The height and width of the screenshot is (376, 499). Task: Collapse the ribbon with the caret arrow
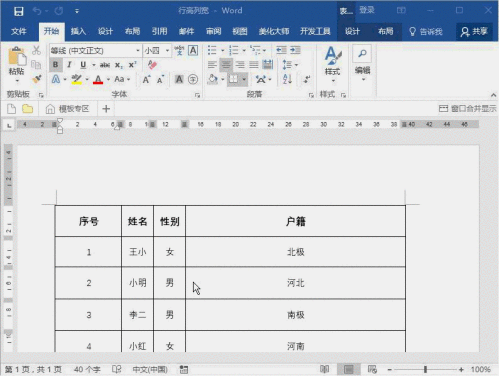point(493,95)
